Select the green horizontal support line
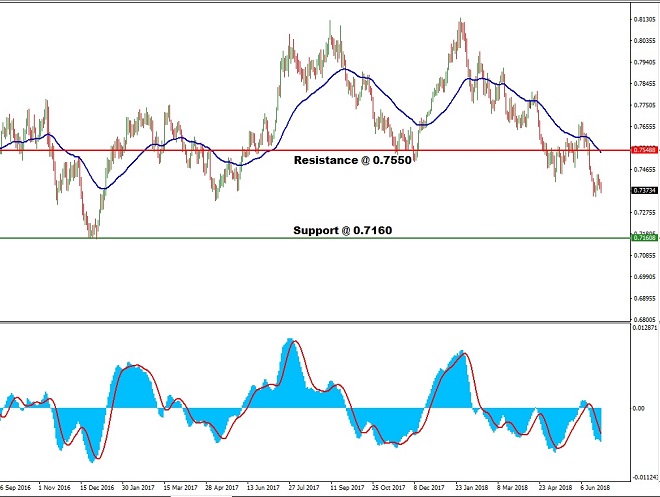660x497 pixels. click(x=315, y=238)
